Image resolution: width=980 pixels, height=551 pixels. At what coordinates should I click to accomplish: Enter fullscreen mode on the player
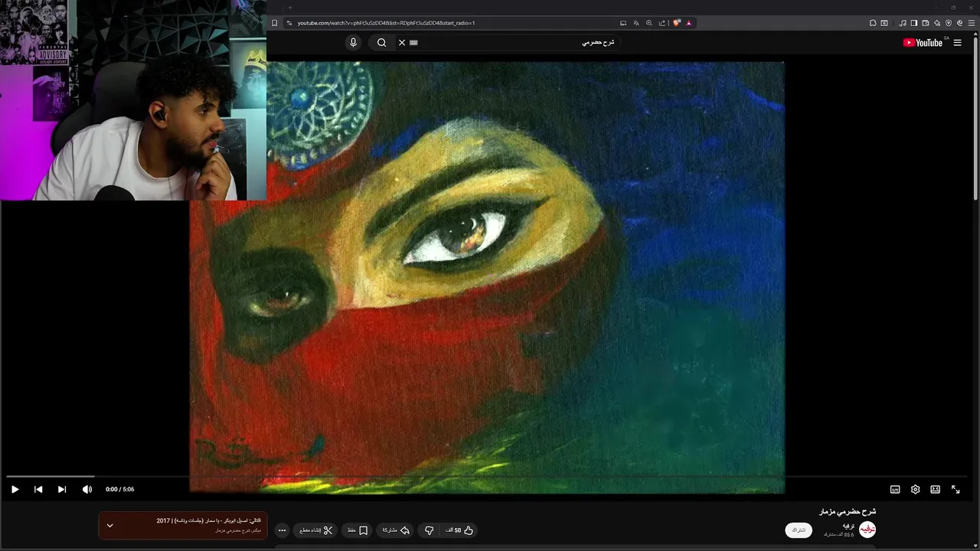tap(955, 489)
